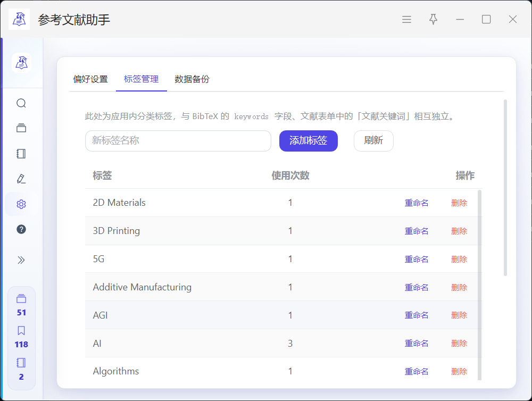Click the help question mark icon

pyautogui.click(x=21, y=229)
